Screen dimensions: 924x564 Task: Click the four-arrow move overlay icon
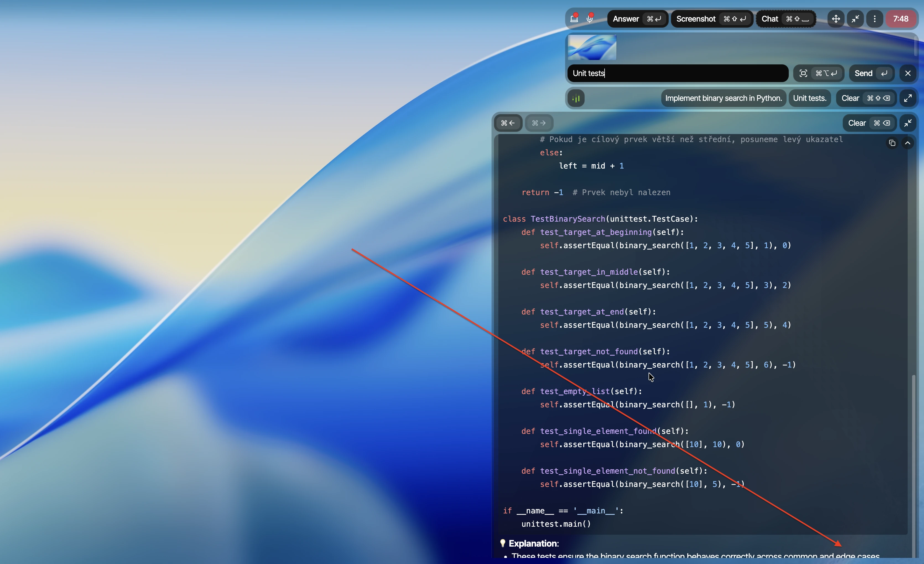click(x=836, y=19)
